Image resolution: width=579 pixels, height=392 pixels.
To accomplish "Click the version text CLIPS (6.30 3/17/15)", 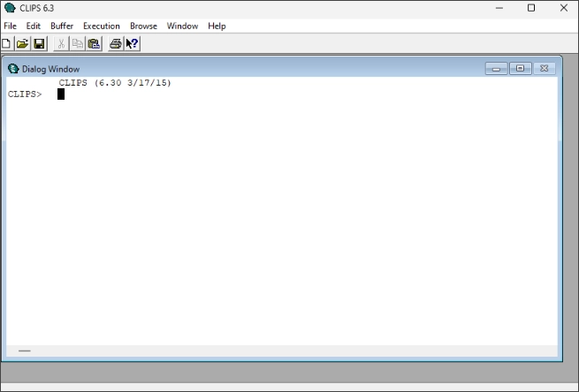I will (115, 83).
